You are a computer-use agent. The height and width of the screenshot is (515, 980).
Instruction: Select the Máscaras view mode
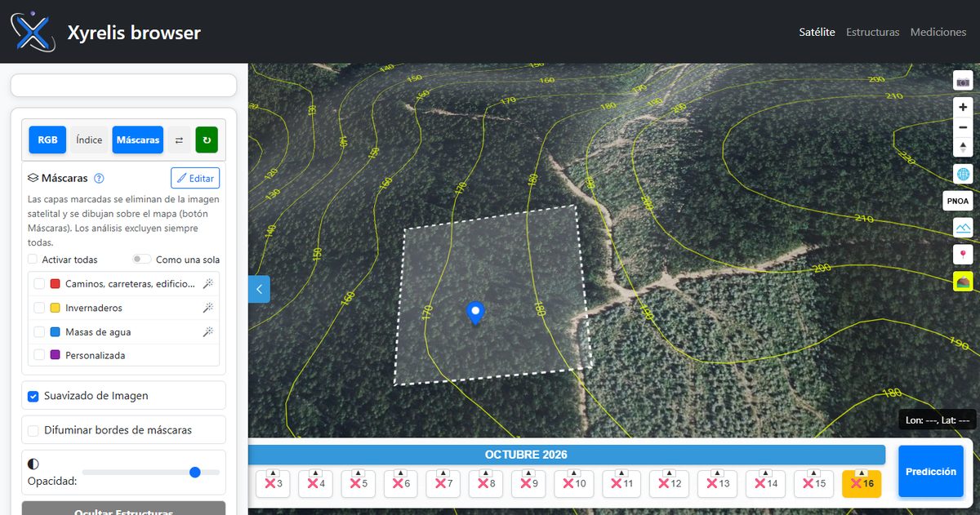[x=138, y=140]
